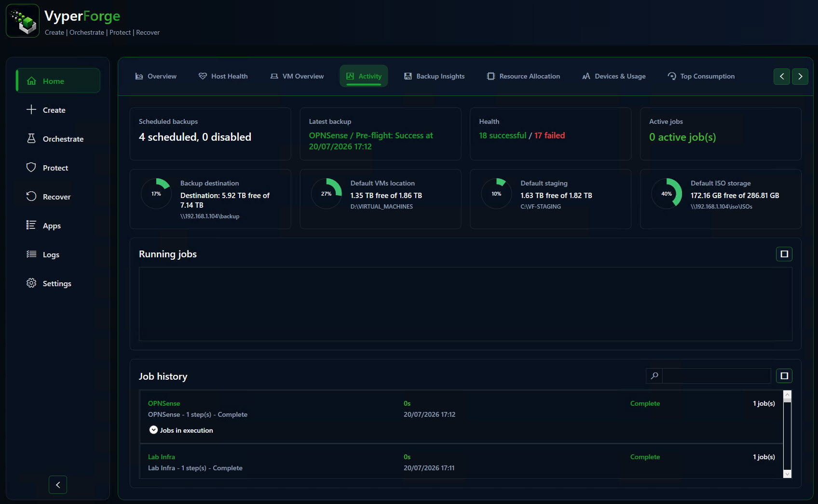Switch to Top Consumption tab

tap(701, 76)
